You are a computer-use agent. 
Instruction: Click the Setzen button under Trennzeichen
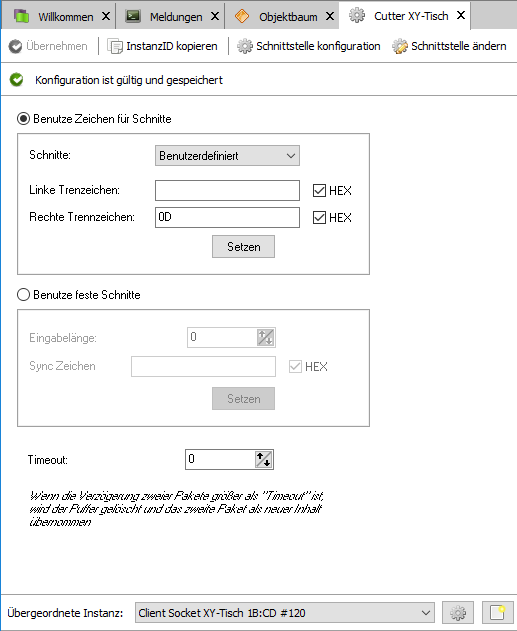243,247
